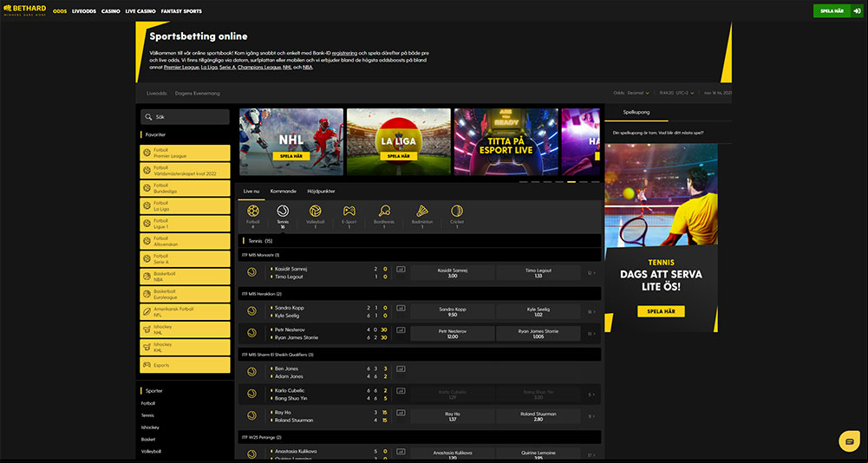Open statistics icon for Sandro Kopp match
Screen dimensions: 868x463
[x=401, y=308]
